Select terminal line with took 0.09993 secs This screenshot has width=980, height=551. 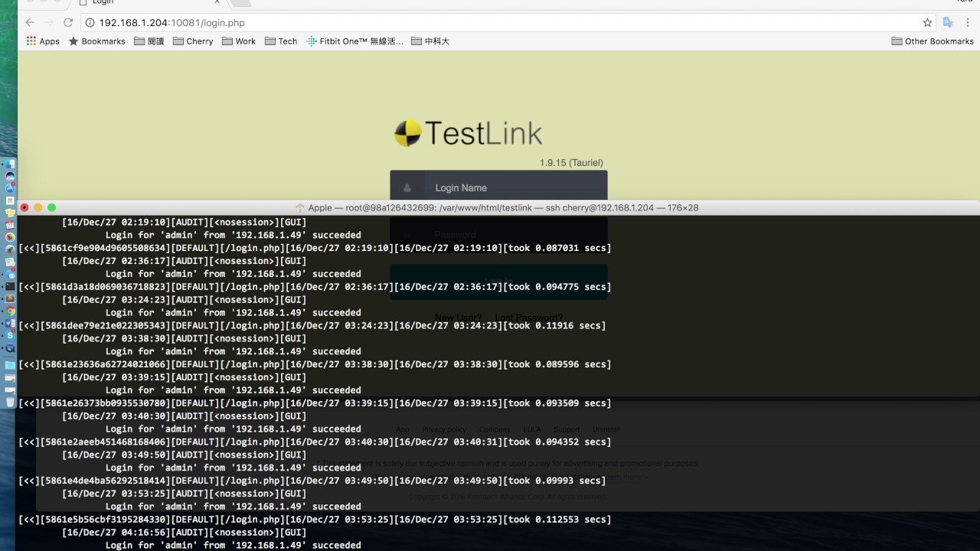312,481
